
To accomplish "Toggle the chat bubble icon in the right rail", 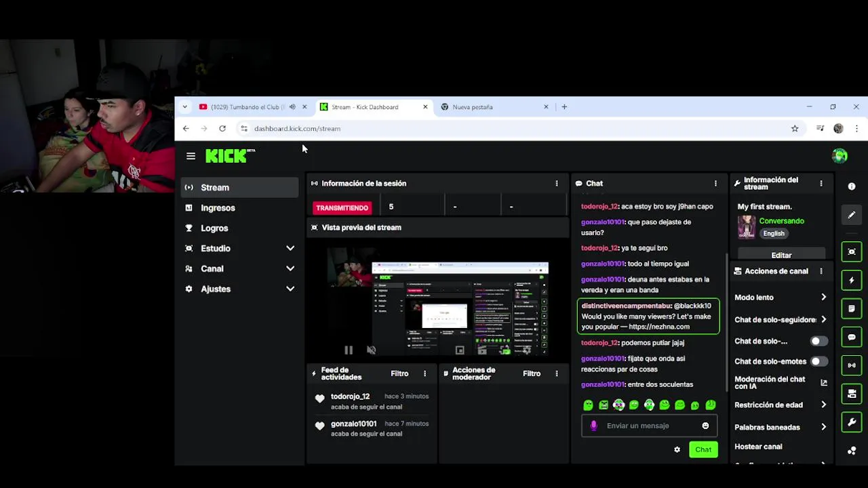I will point(852,337).
